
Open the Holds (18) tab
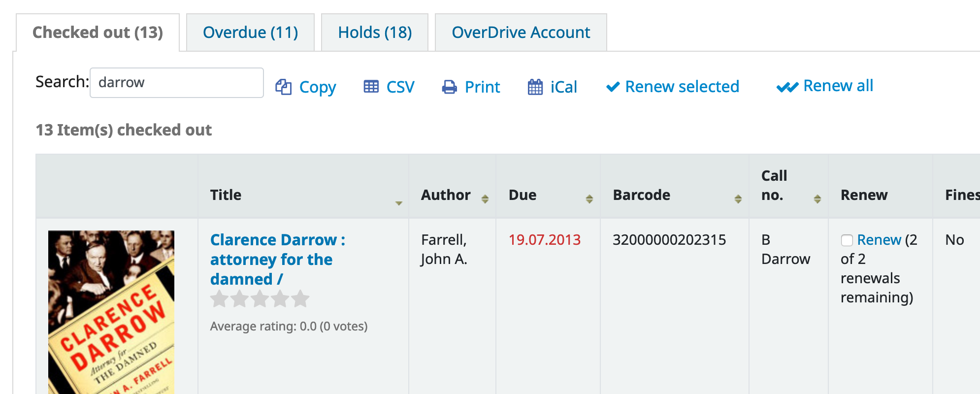point(374,33)
